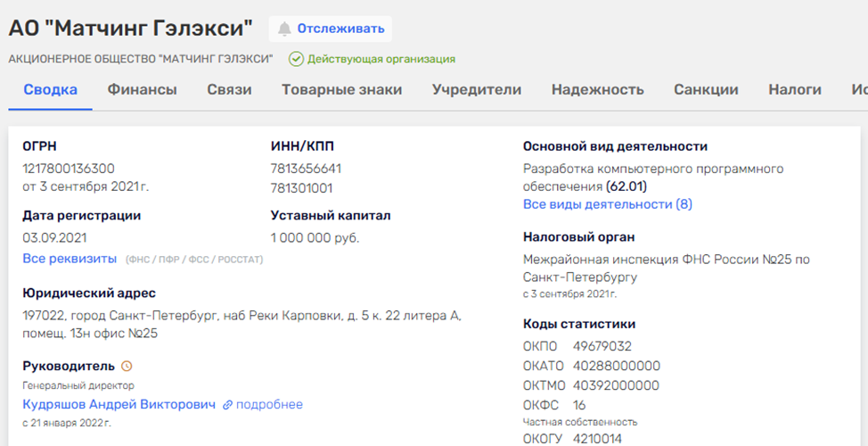
Task: Open the Сводка tab
Action: [x=51, y=90]
